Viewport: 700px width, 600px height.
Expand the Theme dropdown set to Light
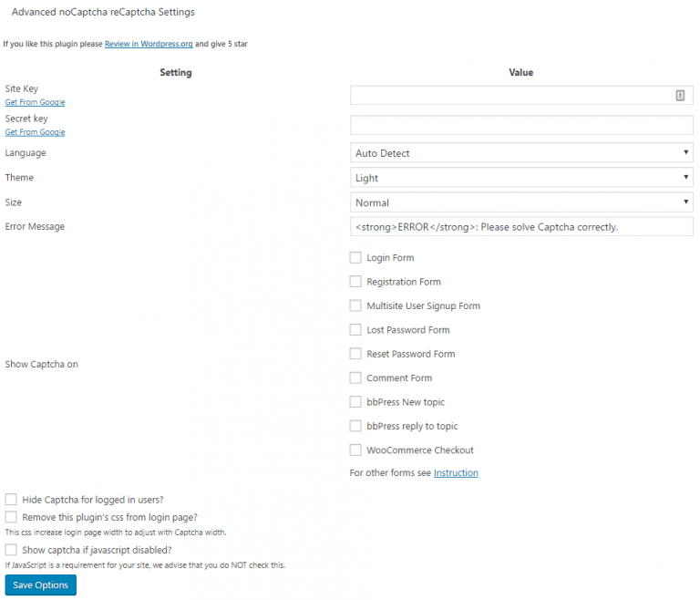pos(521,178)
